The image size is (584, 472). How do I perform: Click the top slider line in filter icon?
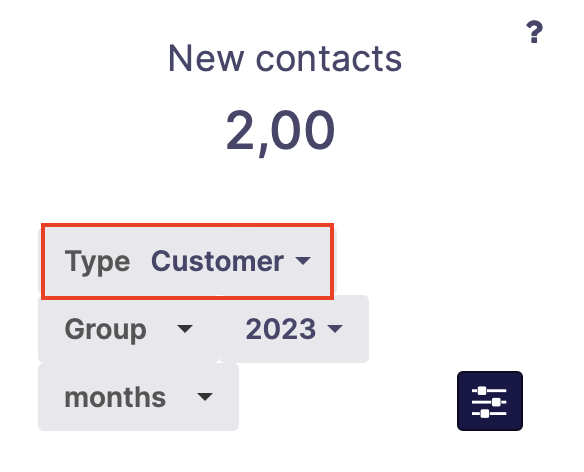point(489,390)
